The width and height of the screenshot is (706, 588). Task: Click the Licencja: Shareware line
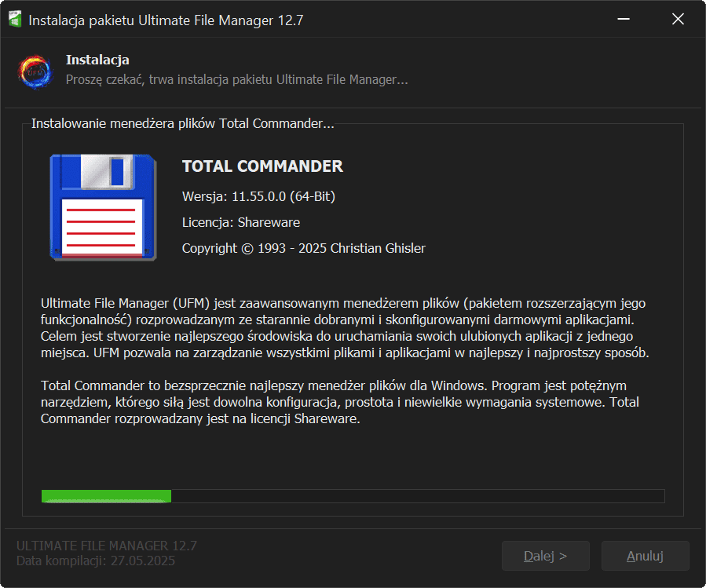[240, 222]
